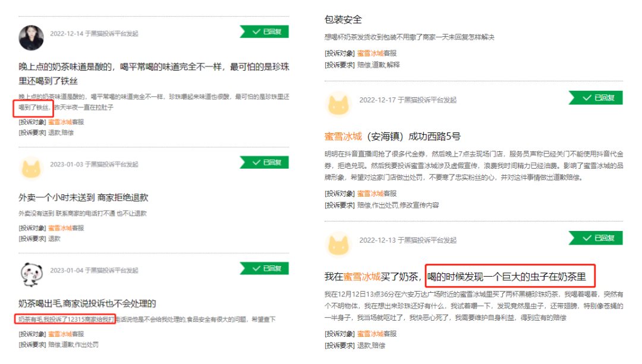Click orange 蜜雪冰城 link under 包装安全 complaint
The height and width of the screenshot is (364, 642).
pos(370,53)
